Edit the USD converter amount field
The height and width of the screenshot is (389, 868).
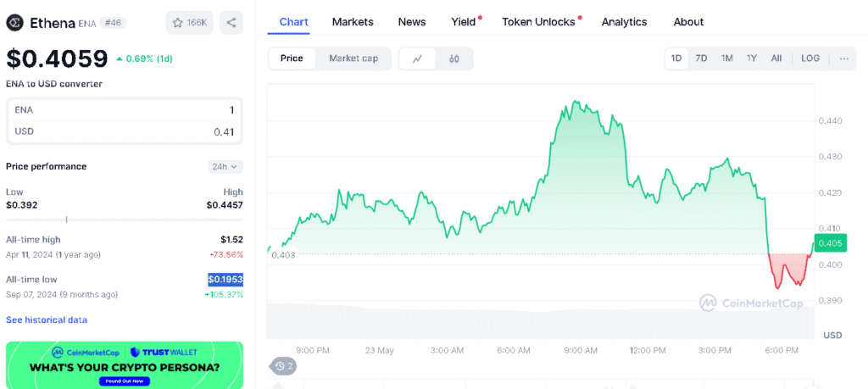click(x=124, y=131)
